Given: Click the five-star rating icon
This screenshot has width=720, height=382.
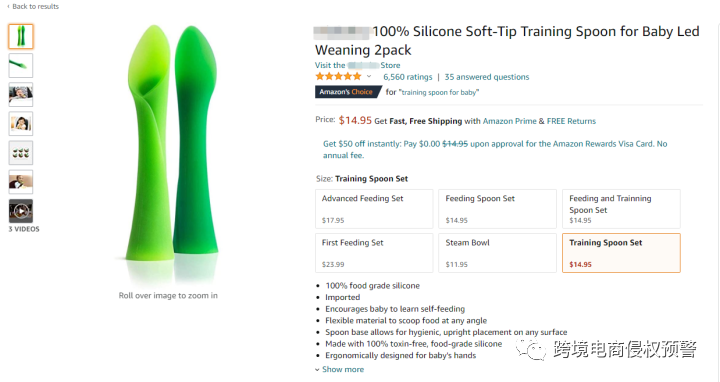Looking at the screenshot, I should [x=338, y=77].
